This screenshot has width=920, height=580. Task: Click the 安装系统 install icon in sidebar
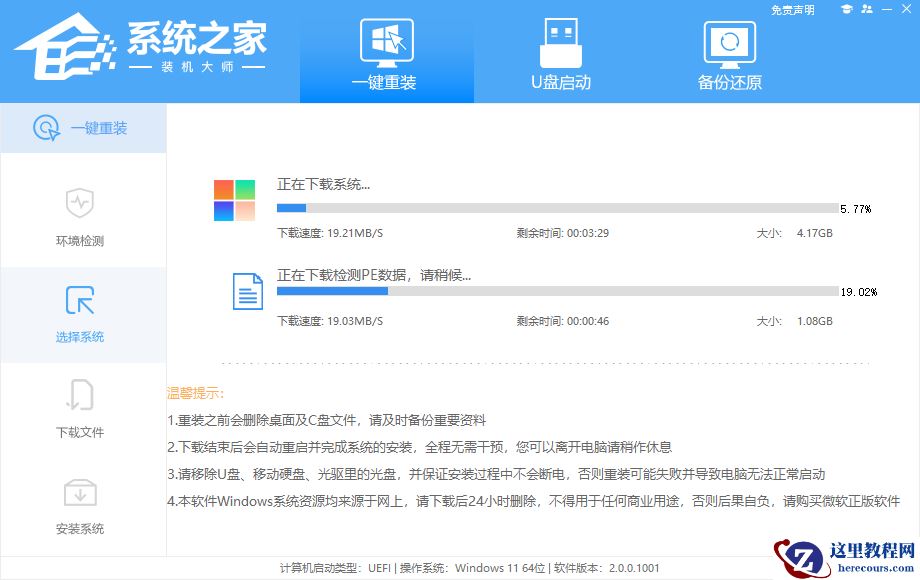coord(82,492)
